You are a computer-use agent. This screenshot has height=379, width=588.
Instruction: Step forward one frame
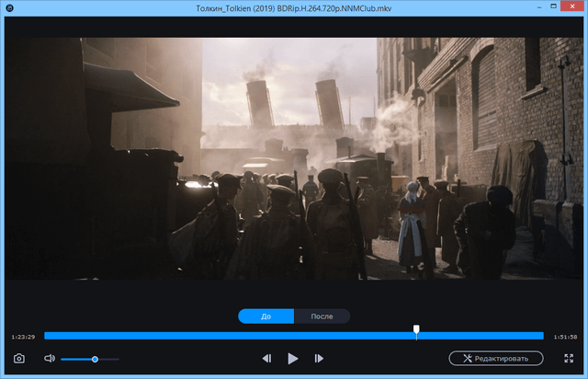(319, 359)
